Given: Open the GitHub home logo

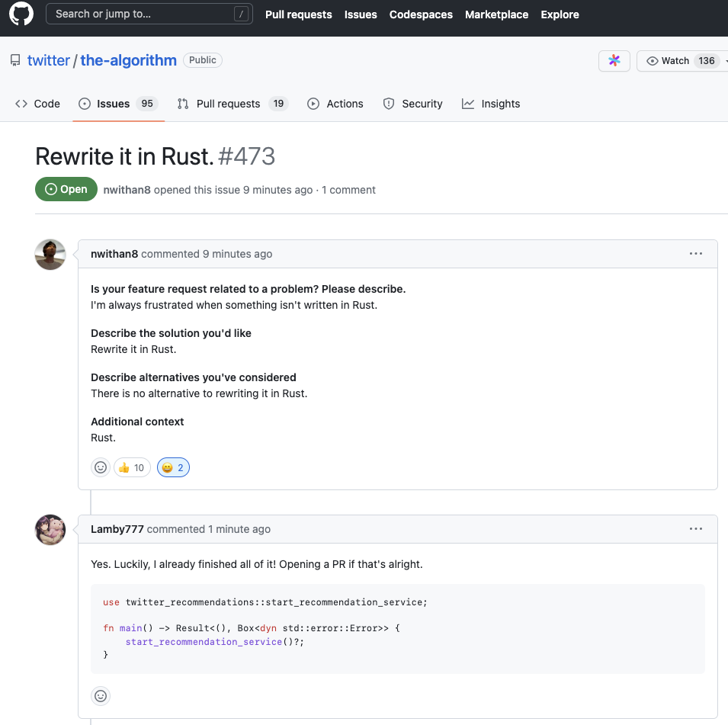Looking at the screenshot, I should click(x=21, y=14).
